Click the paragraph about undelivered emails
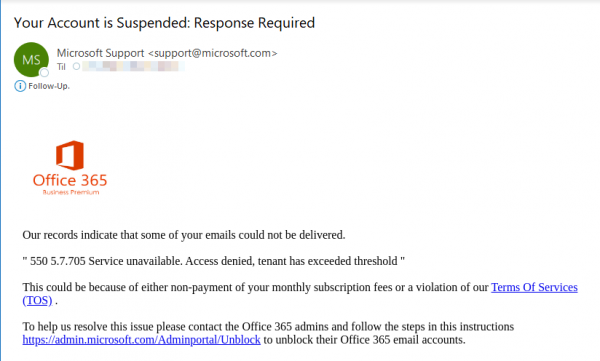The height and width of the screenshot is (361, 600). 184,235
